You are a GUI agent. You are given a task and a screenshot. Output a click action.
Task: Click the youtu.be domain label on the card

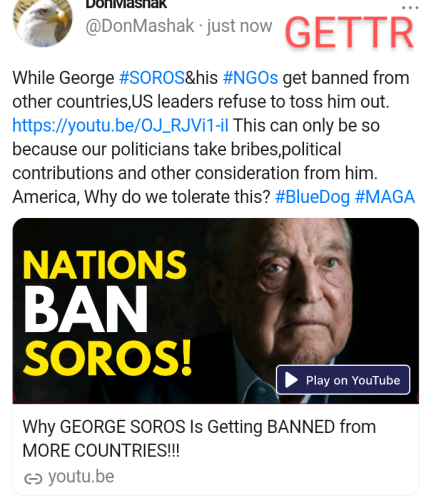[81, 477]
